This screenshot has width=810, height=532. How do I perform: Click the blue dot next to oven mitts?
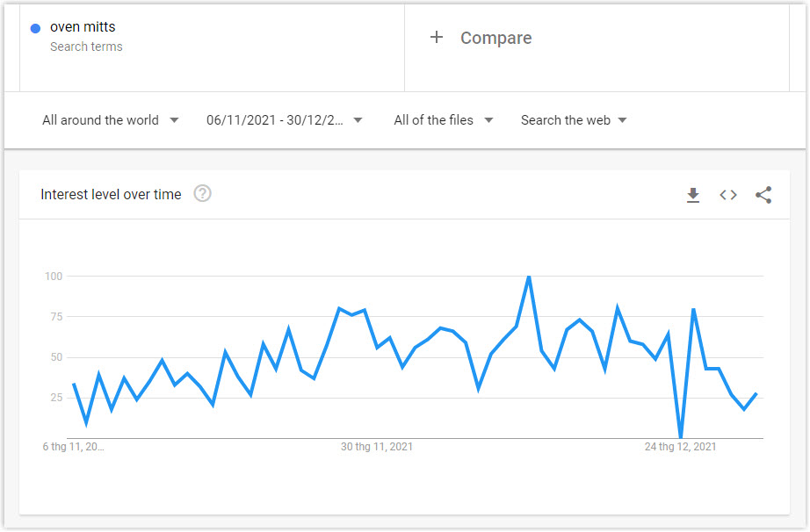(36, 28)
